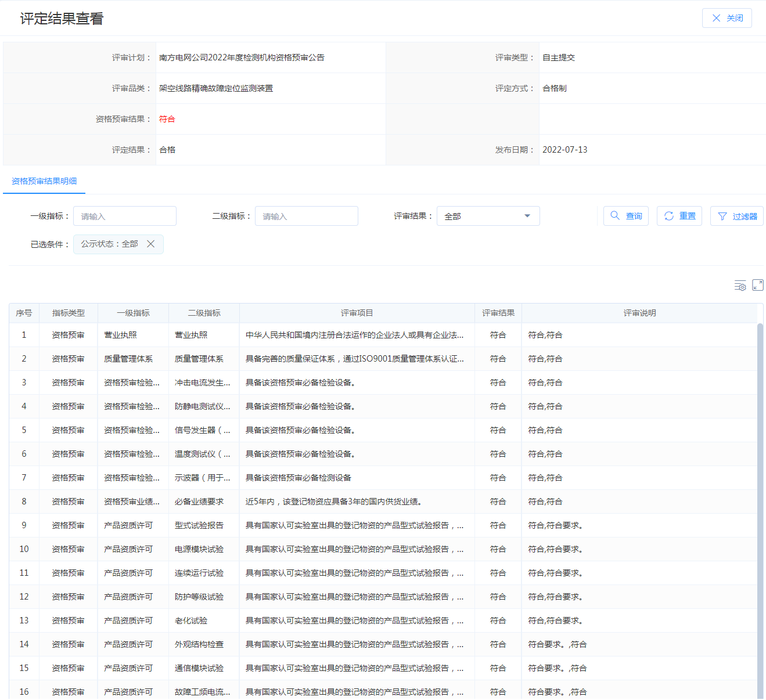The image size is (766, 700).
Task: Remove the 公示状态：全部 filter tag
Action: point(151,244)
